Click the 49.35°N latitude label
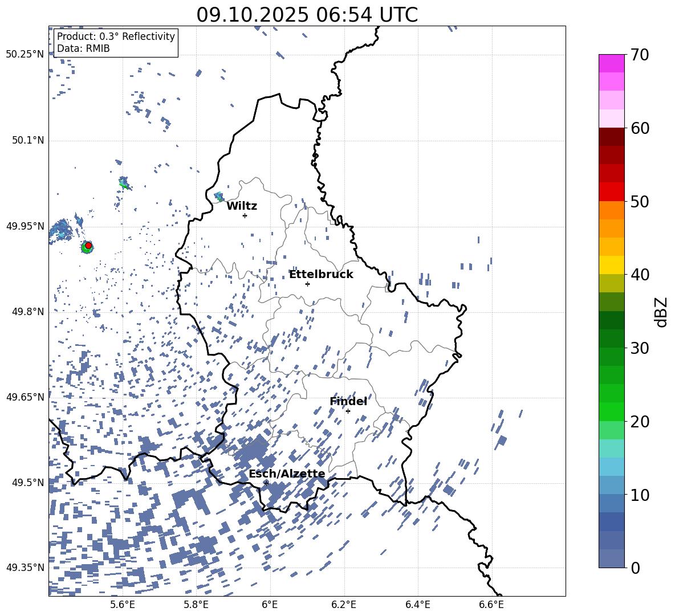 [25, 568]
